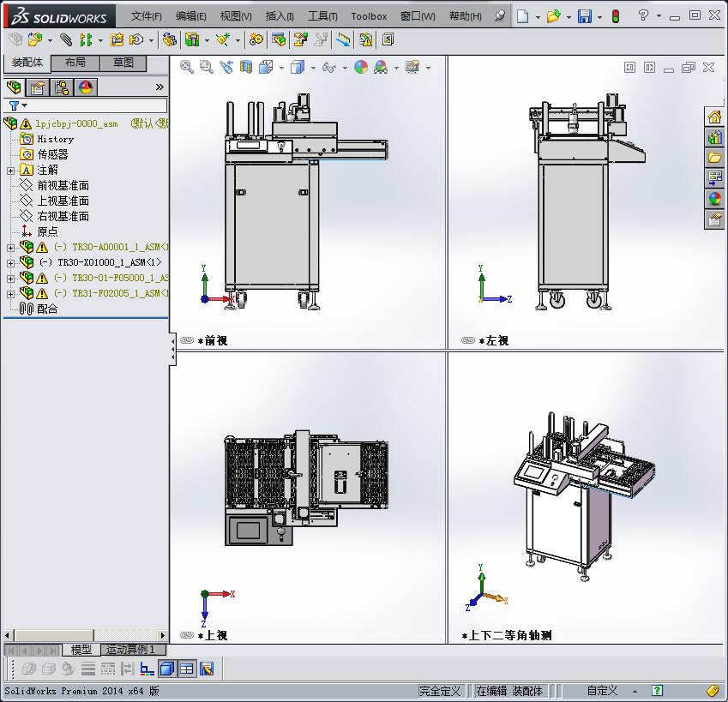The image size is (728, 702).
Task: Open the display style dropdown arrow
Action: 313,66
